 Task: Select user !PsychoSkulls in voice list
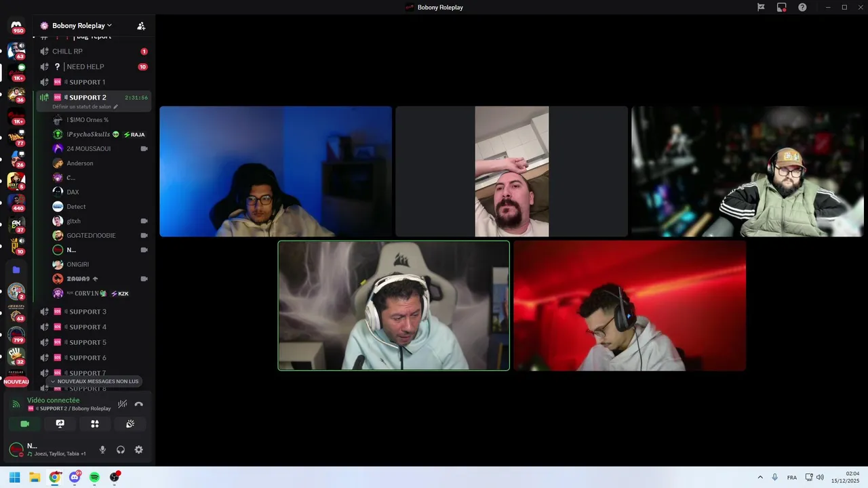click(x=100, y=134)
